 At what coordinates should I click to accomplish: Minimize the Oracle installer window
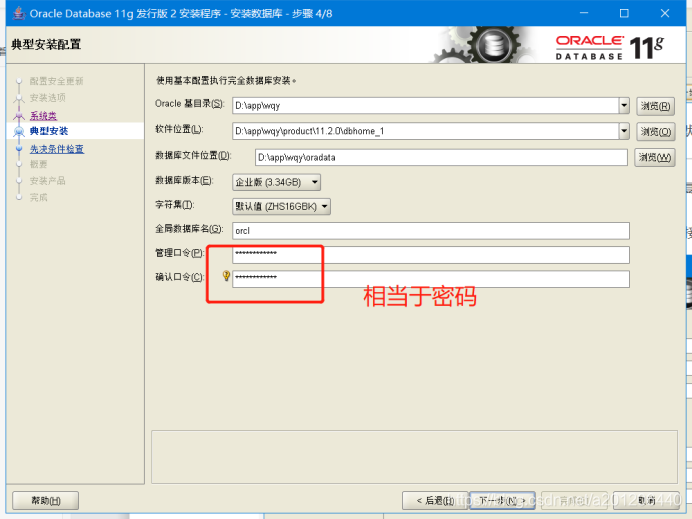point(584,13)
